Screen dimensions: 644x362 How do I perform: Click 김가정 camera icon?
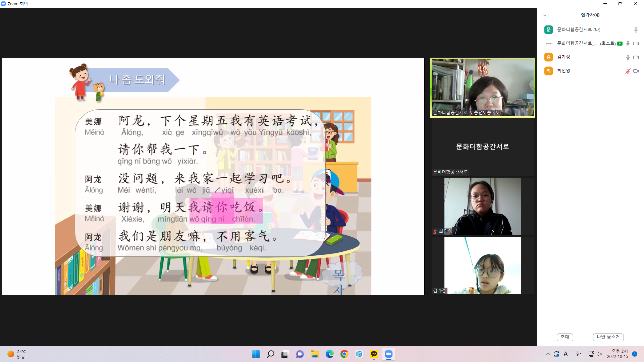636,57
